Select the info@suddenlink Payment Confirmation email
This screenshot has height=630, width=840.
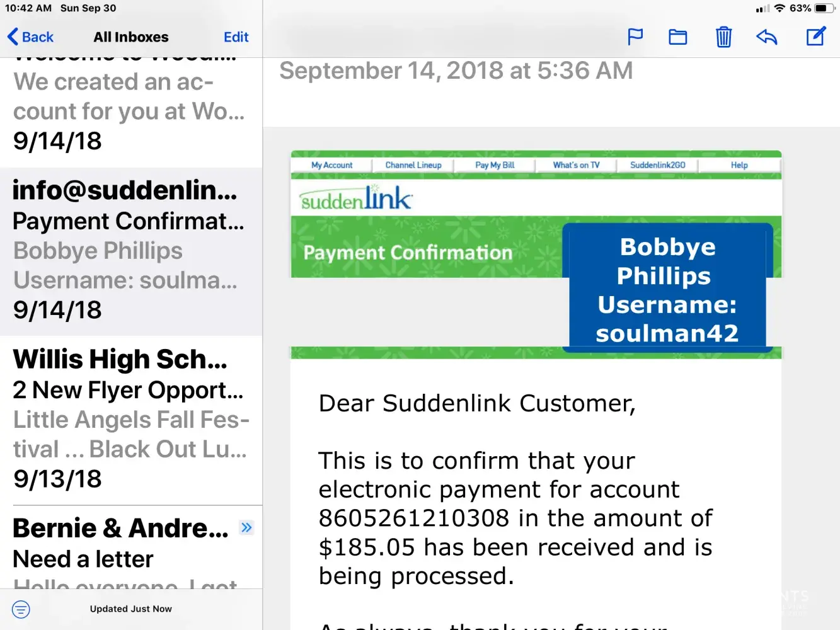[130, 251]
